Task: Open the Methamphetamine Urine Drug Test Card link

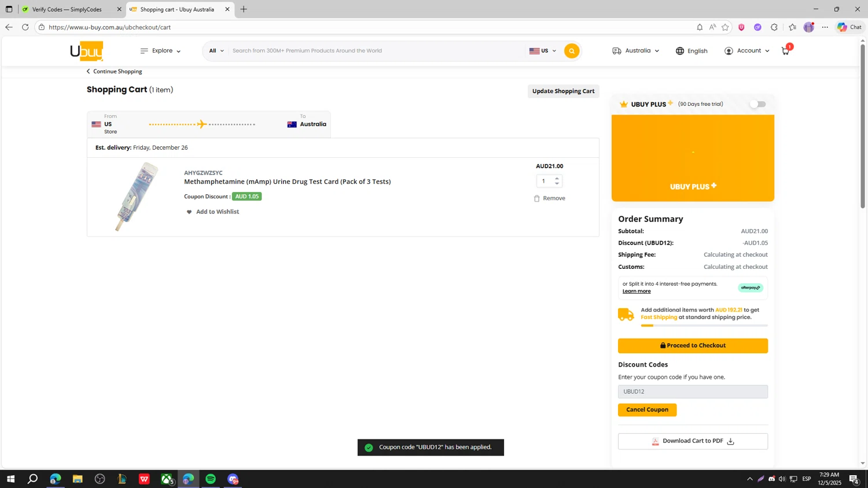Action: [x=287, y=182]
